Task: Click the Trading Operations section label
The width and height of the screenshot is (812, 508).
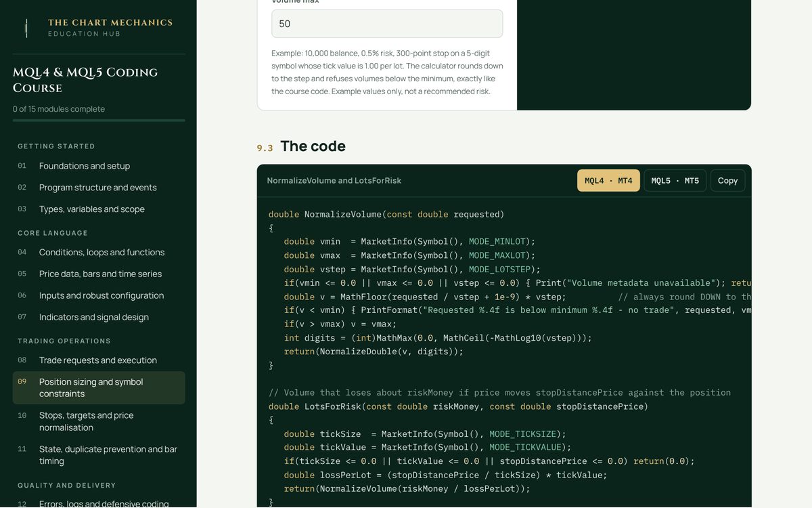Action: pos(64,341)
